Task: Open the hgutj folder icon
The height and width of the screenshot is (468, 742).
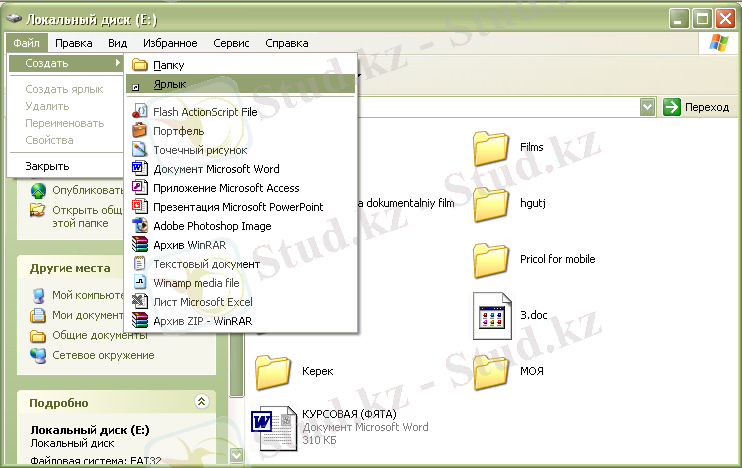Action: [492, 204]
